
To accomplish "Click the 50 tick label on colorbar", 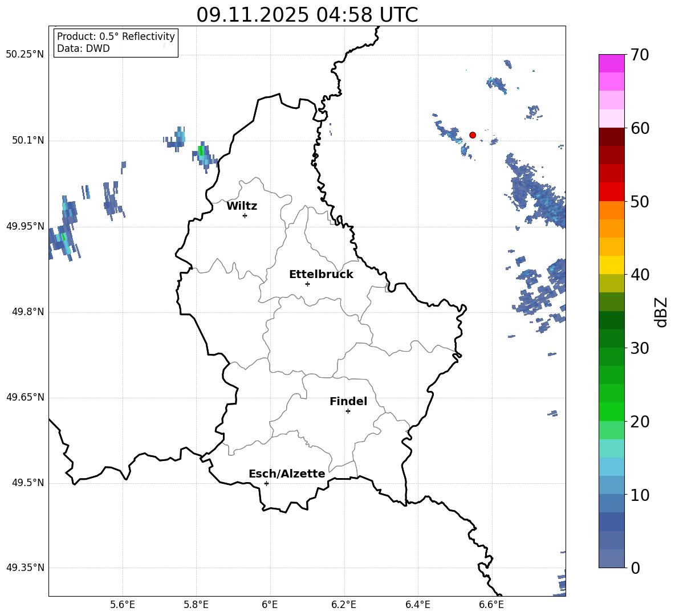I will (x=640, y=202).
